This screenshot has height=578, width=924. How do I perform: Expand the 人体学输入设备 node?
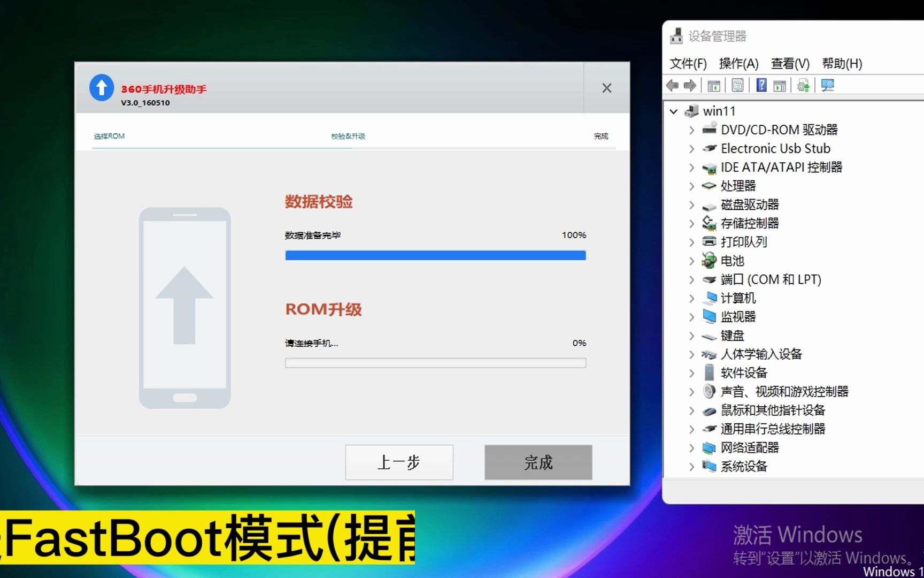(691, 354)
